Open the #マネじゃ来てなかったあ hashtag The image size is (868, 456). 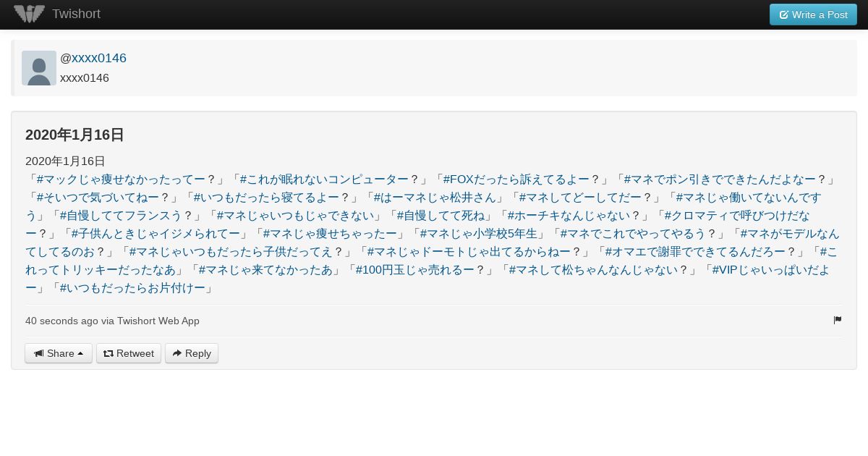(x=265, y=270)
